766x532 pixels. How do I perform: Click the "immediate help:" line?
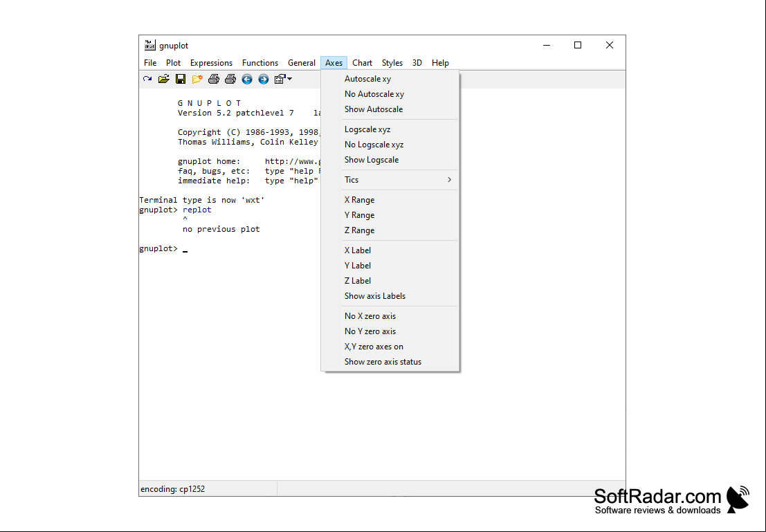[248, 181]
